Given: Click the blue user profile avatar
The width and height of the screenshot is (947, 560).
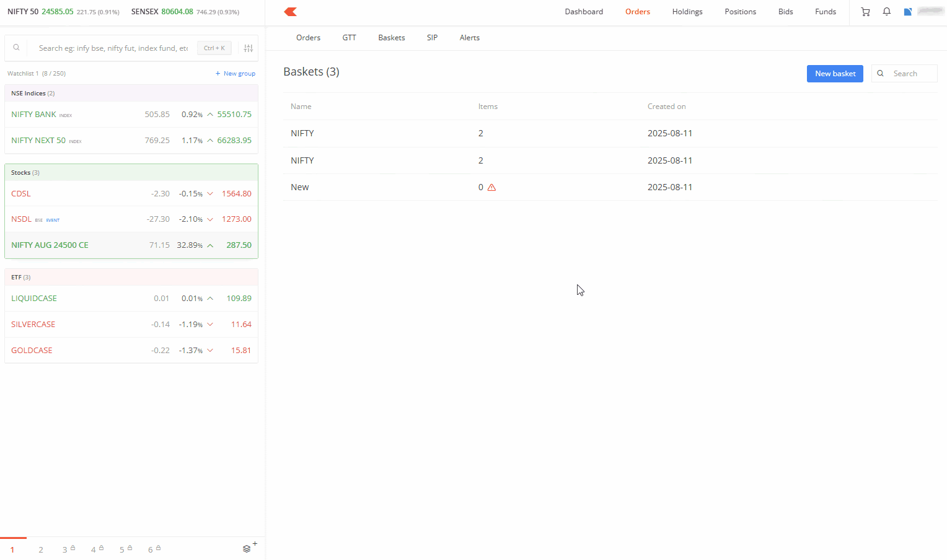Looking at the screenshot, I should [x=907, y=12].
